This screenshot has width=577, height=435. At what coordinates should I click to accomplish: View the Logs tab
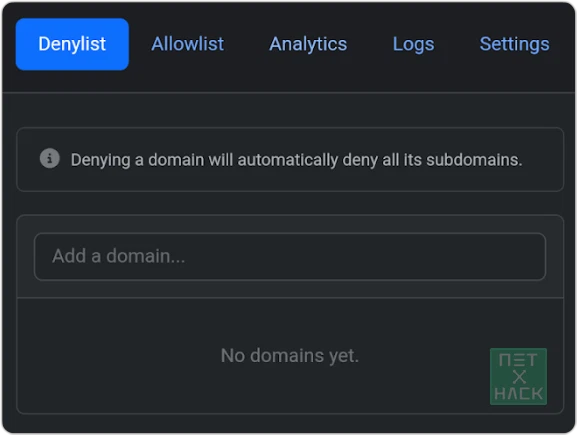[x=413, y=44]
